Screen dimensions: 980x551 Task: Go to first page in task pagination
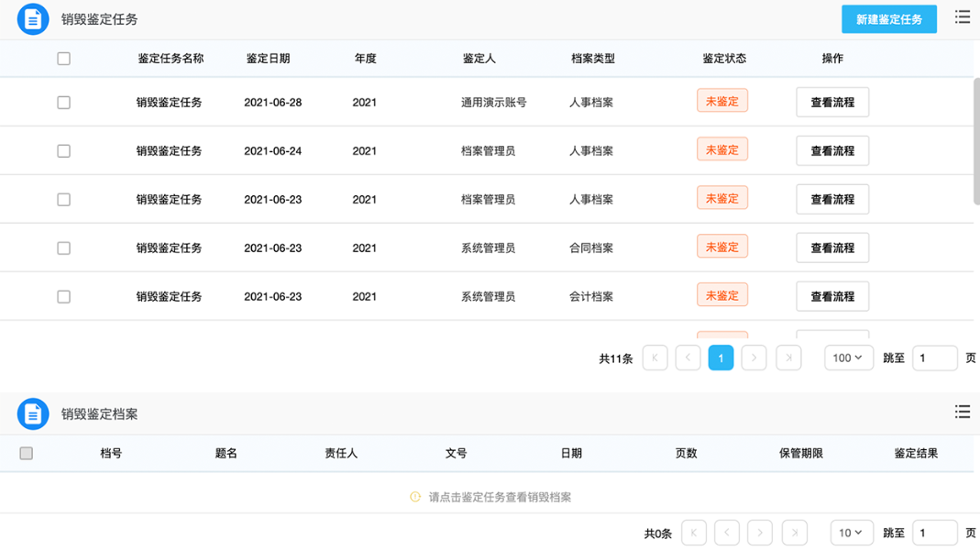click(655, 358)
